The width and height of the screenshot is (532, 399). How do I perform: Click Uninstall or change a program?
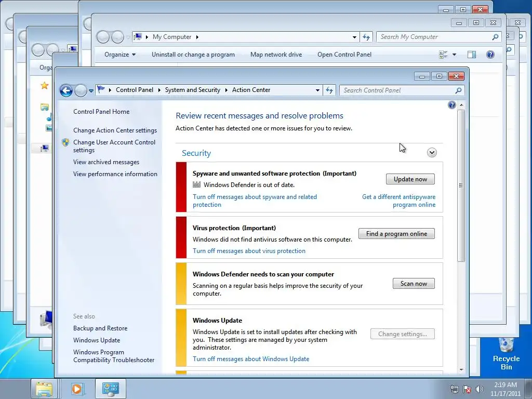[193, 55]
